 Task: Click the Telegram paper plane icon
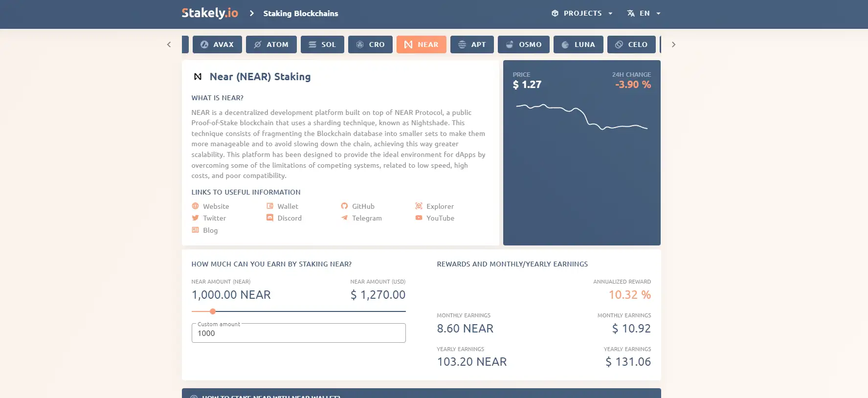click(x=344, y=218)
